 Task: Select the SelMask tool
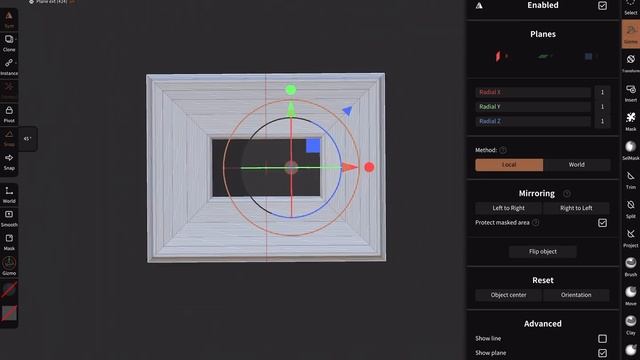[631, 150]
